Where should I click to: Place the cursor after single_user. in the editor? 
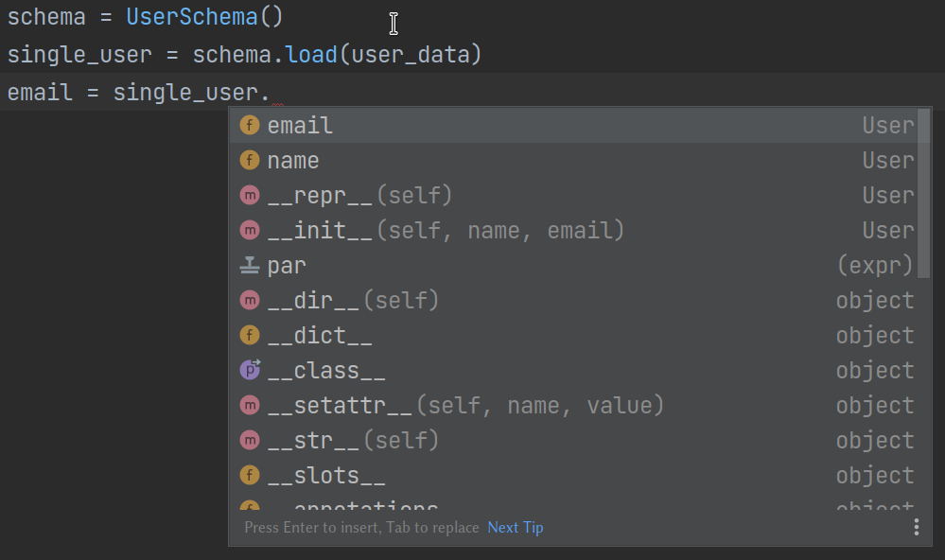[x=272, y=93]
